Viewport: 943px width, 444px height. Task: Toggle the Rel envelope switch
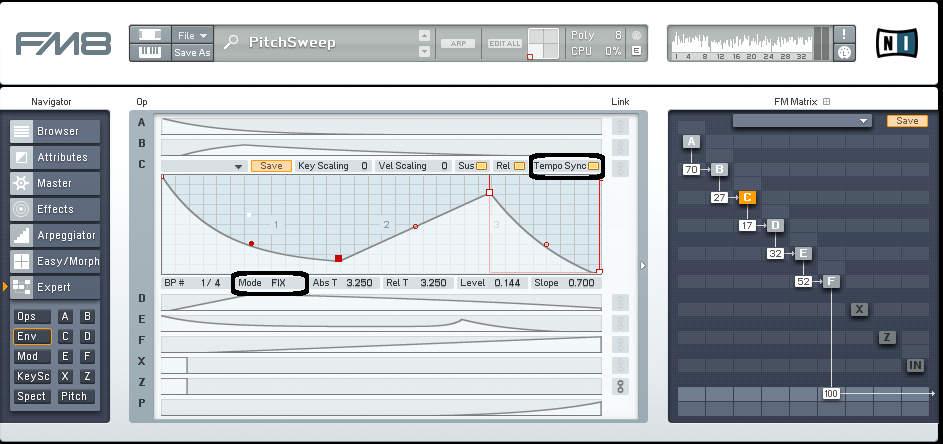click(x=519, y=166)
